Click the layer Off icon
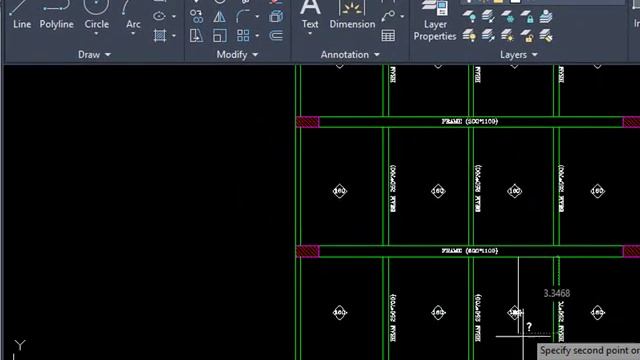This screenshot has height=360, width=640. tap(469, 17)
